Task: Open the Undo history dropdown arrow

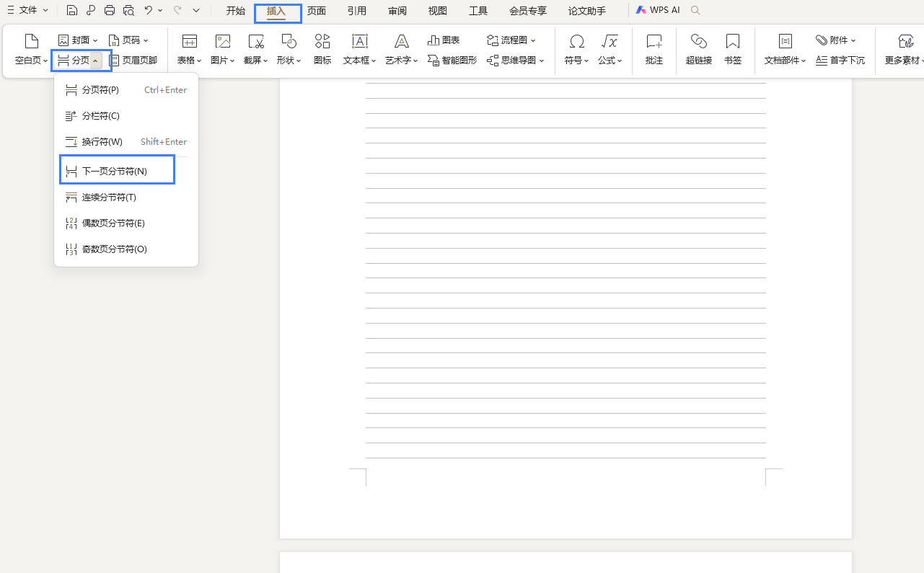Action: [160, 11]
